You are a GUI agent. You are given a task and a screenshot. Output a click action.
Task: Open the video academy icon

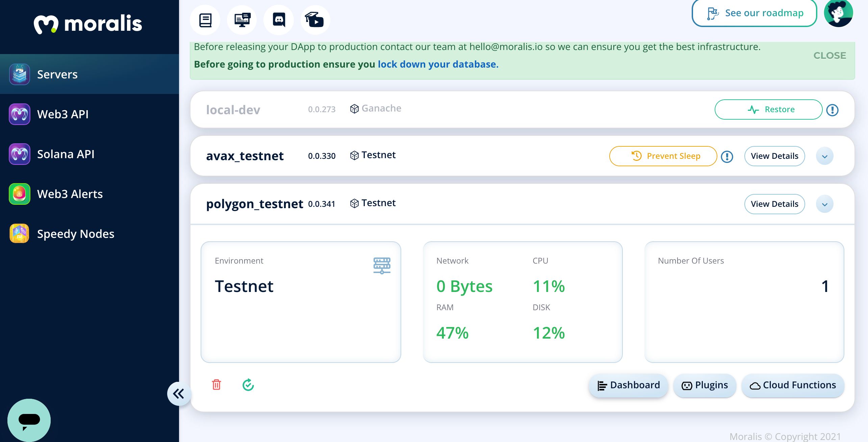tap(315, 20)
